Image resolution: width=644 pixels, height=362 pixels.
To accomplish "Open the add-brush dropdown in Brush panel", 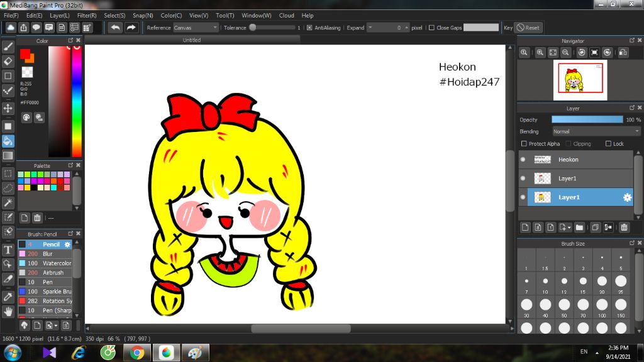I will 56,326.
